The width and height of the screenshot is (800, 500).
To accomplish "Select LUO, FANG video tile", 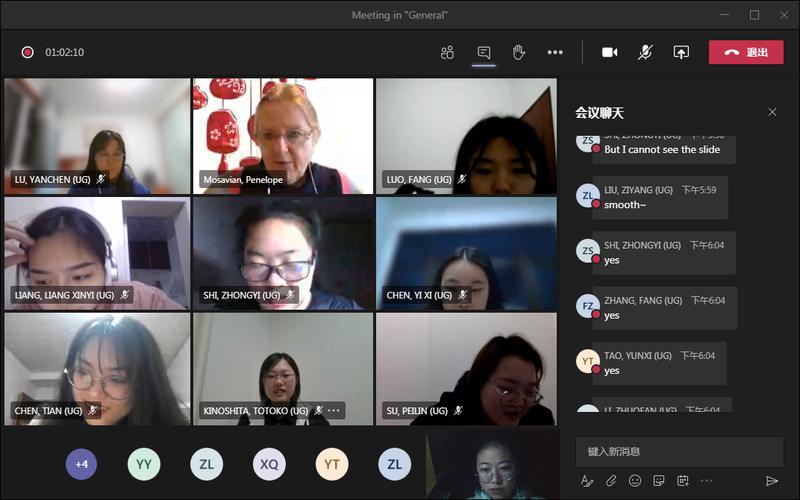I will coord(466,136).
